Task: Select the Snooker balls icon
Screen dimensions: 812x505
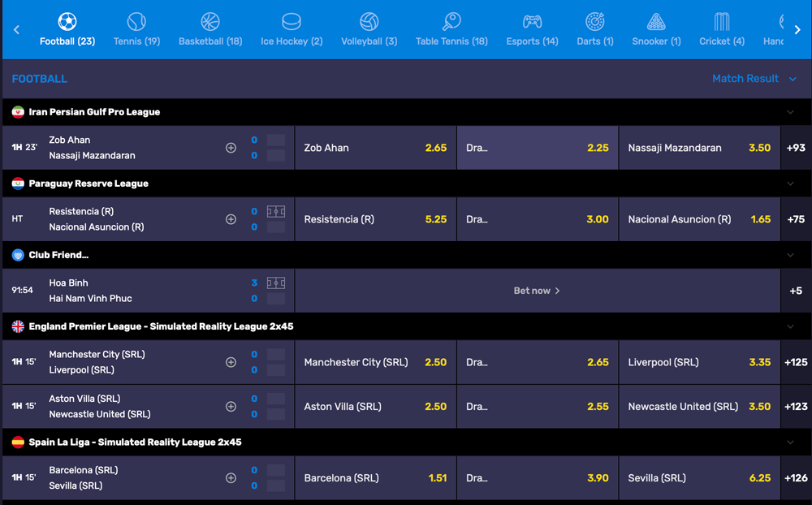Action: [656, 21]
